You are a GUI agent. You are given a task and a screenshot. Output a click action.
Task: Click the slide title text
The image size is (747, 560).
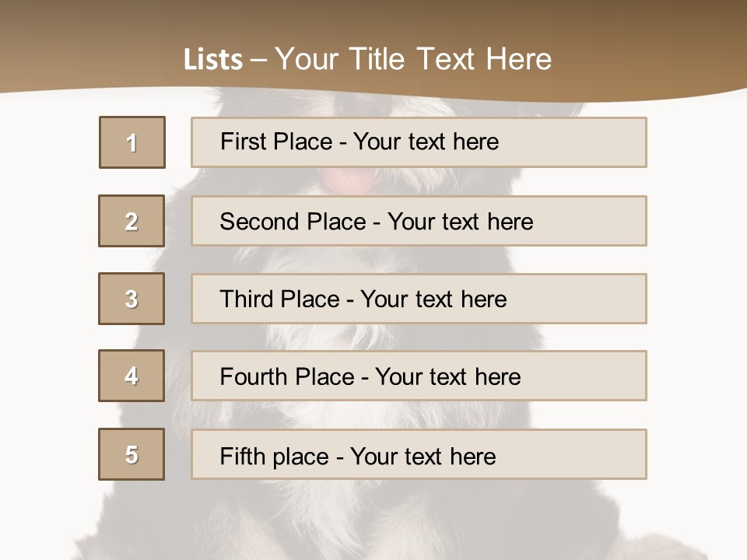pyautogui.click(x=367, y=59)
